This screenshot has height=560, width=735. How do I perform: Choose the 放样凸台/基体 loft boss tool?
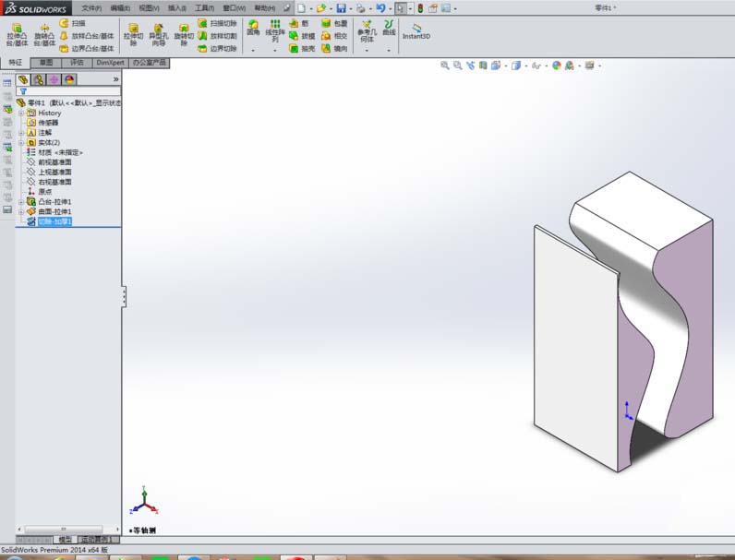tap(87, 36)
